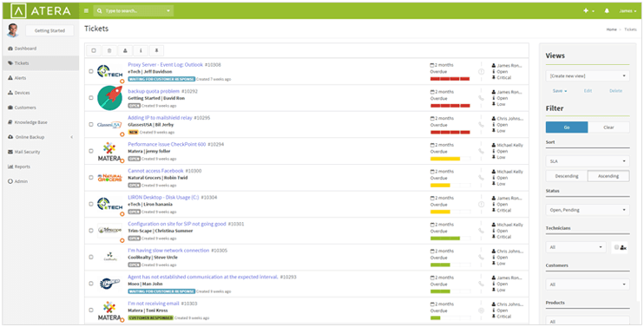Click the Home breadcrumb link

[612, 29]
